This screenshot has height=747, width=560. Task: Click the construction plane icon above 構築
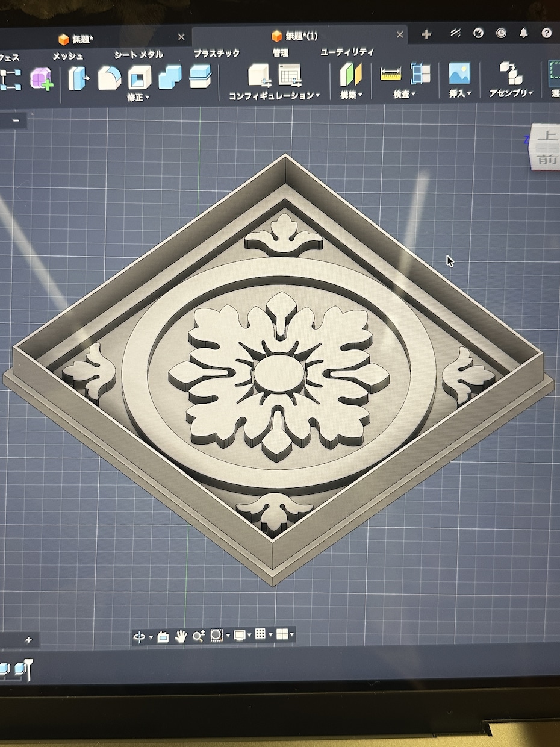pos(350,75)
